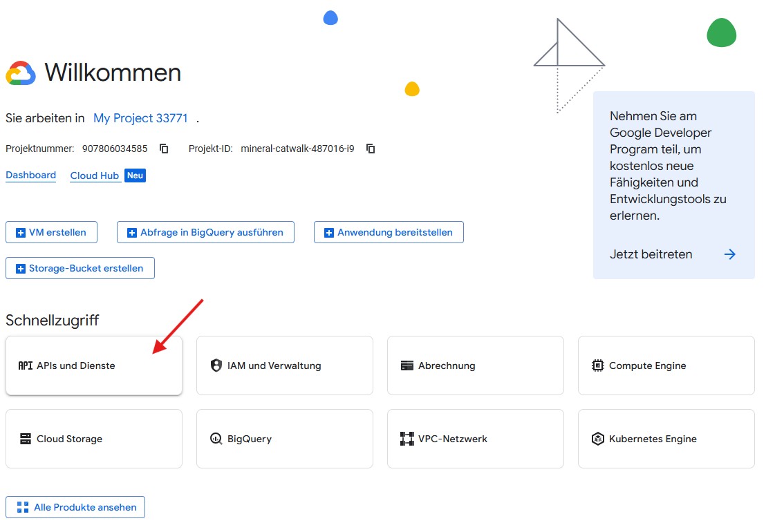Go to the Dashboard link

[30, 175]
